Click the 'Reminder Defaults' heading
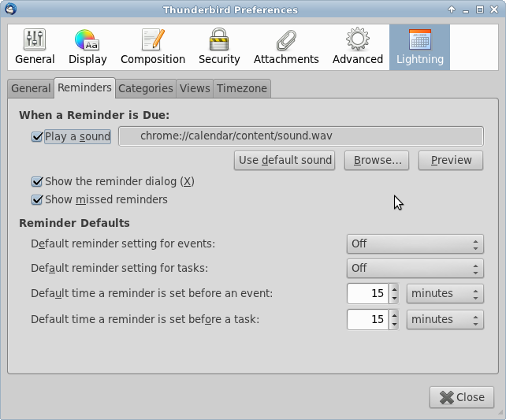Screen dimensions: 506x420 (x=75, y=223)
